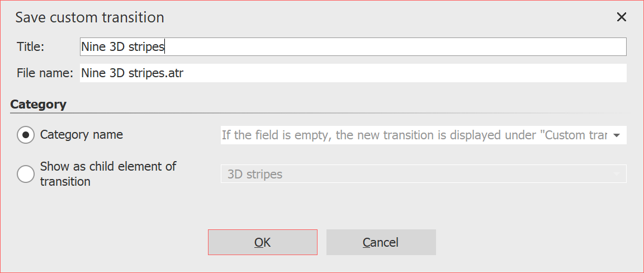Click the "Category name" option label text
The height and width of the screenshot is (273, 644).
pos(82,135)
